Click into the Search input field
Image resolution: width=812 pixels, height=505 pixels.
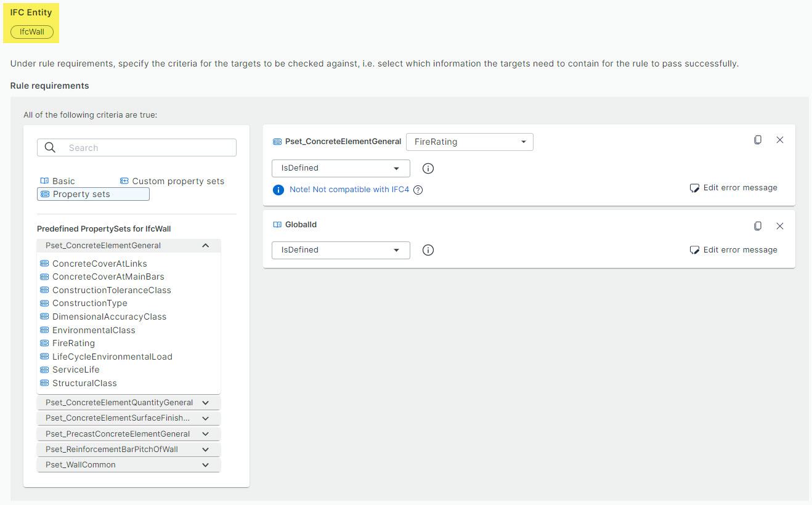pos(137,148)
